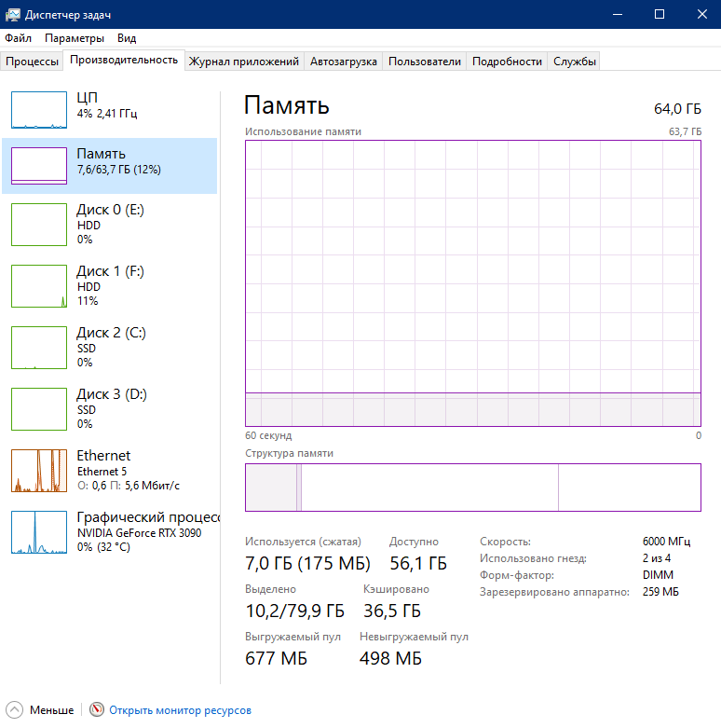The image size is (721, 728).
Task: Open Диск 1 (F:) performance graph
Action: pyautogui.click(x=39, y=286)
